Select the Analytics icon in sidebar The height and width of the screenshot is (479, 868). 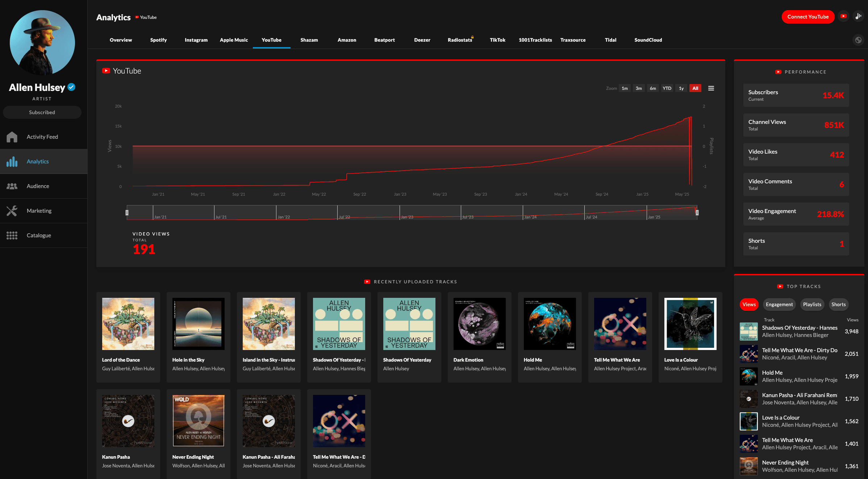[12, 161]
